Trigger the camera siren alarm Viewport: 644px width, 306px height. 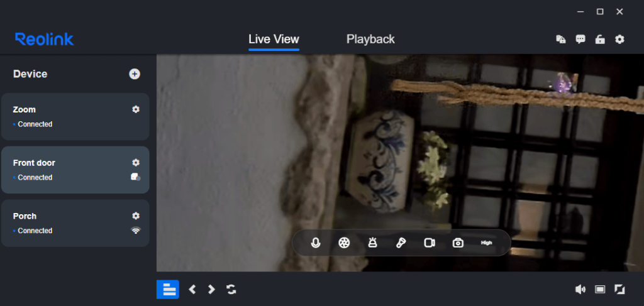(372, 243)
